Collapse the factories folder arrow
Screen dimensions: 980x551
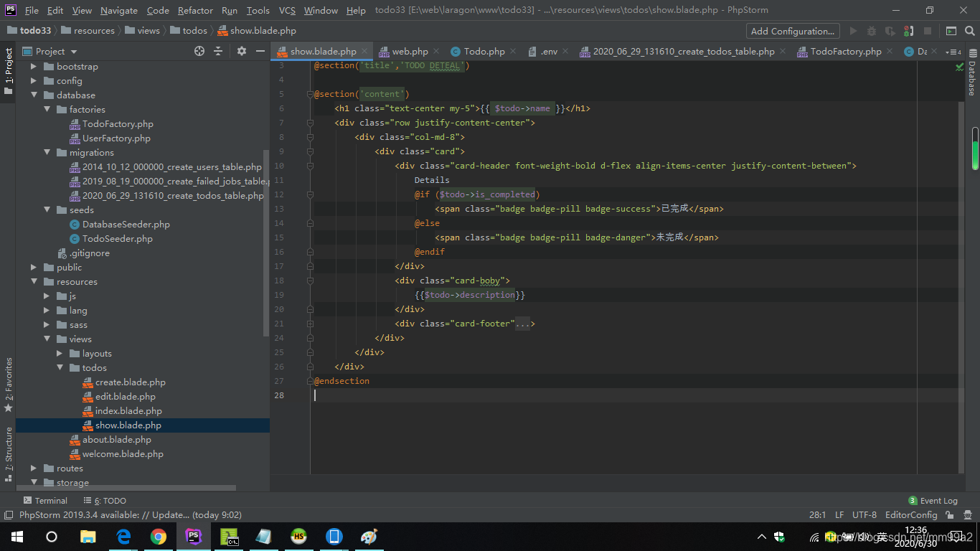(47, 109)
